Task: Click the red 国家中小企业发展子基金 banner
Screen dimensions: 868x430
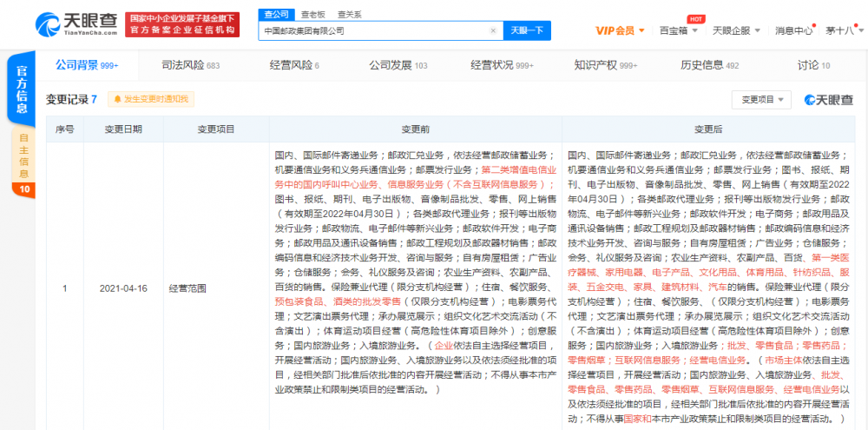Action: [182, 24]
